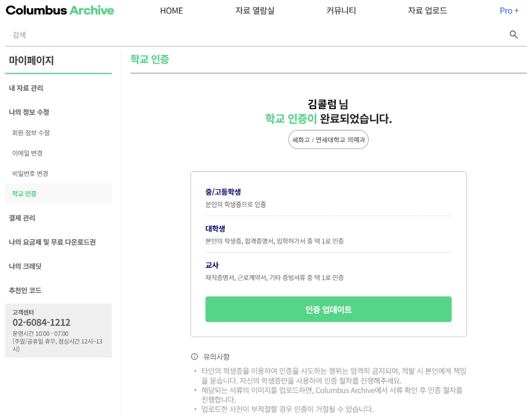
Task: Open 나의 요금제 및 무료 다운로드권
Action: point(52,242)
